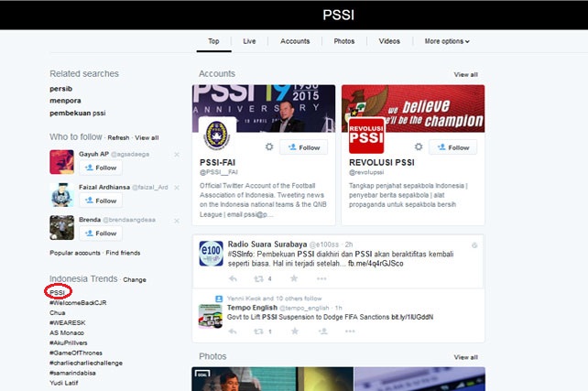Screen dimensions: 588x391
Task: Refresh the Who to follow list
Action: coord(118,137)
